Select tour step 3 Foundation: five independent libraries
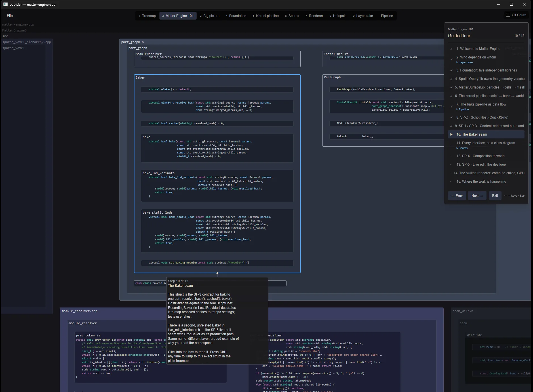The width and height of the screenshot is (533, 392). pyautogui.click(x=486, y=70)
